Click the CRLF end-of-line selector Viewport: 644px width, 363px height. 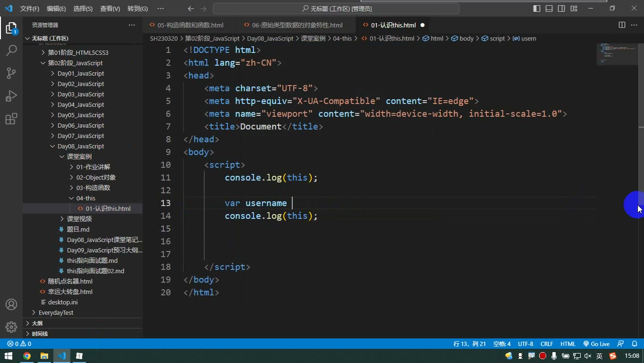(x=547, y=344)
